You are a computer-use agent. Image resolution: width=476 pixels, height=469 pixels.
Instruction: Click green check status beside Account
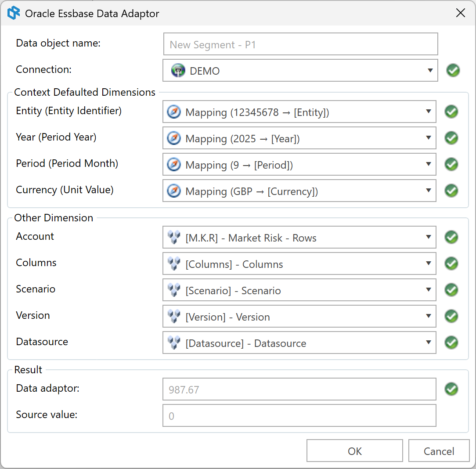(x=451, y=238)
